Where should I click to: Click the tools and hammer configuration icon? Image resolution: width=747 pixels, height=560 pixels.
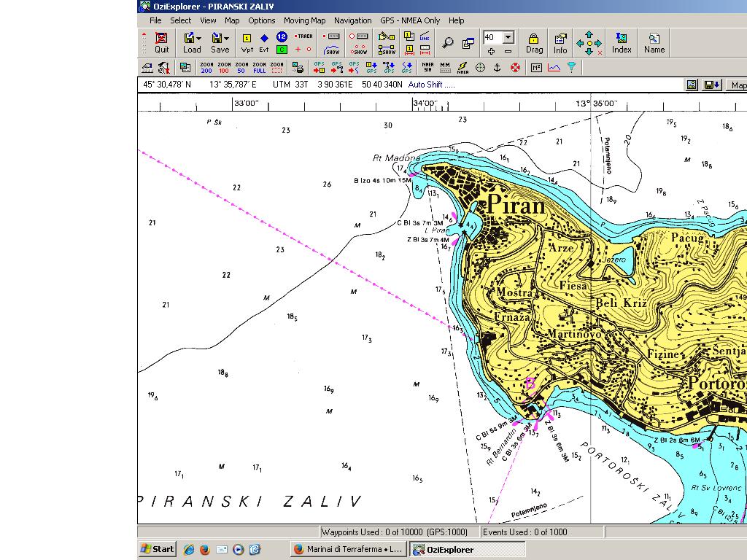click(164, 68)
